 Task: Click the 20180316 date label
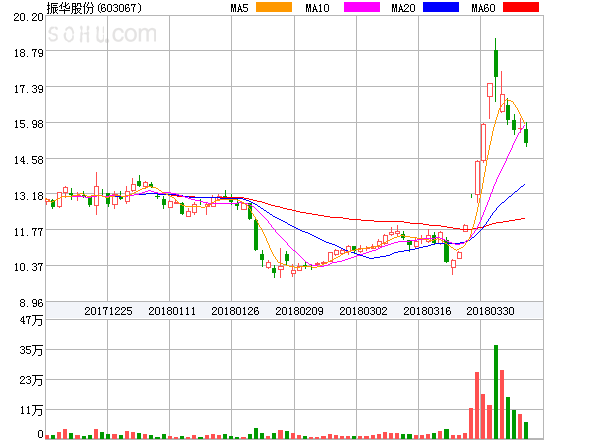point(427,311)
